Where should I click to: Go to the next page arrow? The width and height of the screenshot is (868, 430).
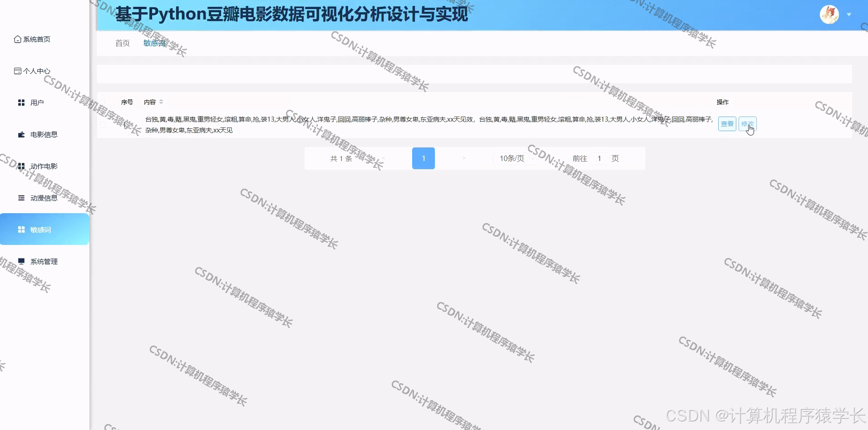point(464,158)
